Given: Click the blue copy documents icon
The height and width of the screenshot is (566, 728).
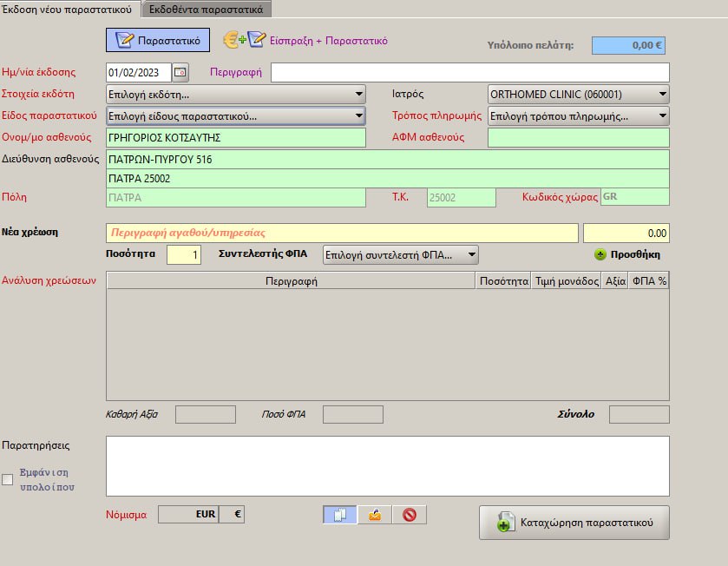Looking at the screenshot, I should pyautogui.click(x=339, y=515).
